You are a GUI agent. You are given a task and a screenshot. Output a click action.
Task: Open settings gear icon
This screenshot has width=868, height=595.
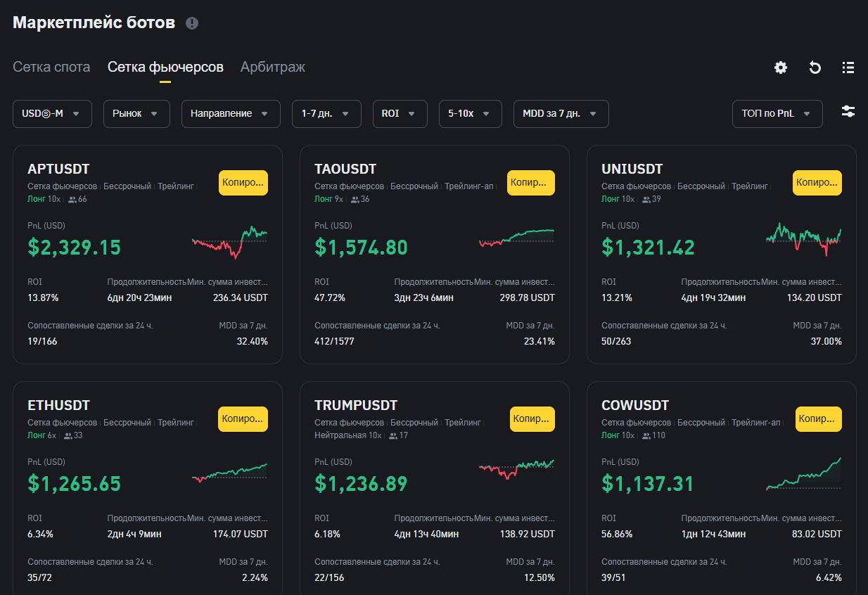point(781,68)
